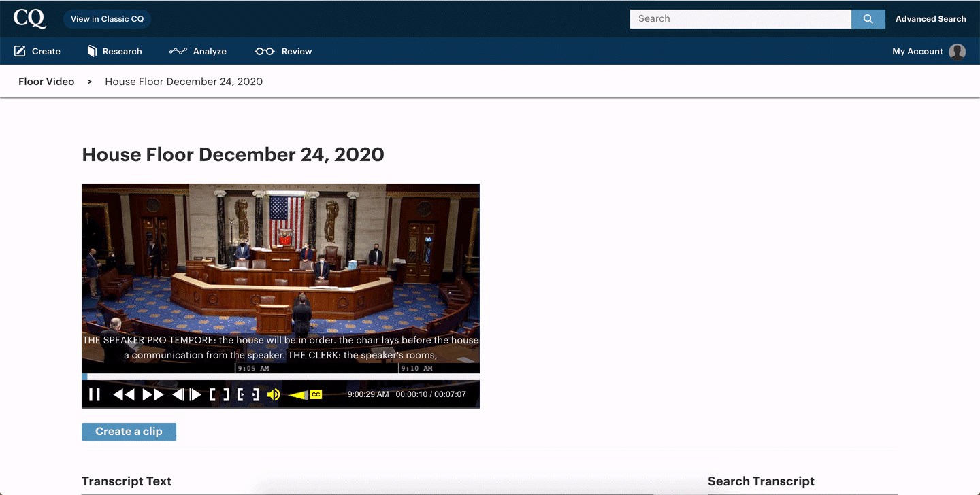Focus the Search input field

coord(740,19)
